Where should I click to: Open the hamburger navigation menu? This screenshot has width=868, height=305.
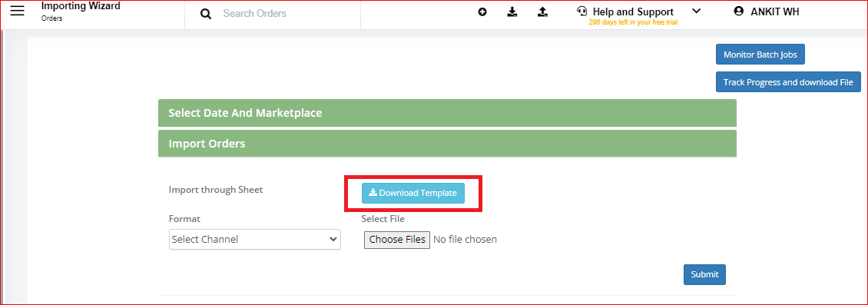[x=17, y=11]
